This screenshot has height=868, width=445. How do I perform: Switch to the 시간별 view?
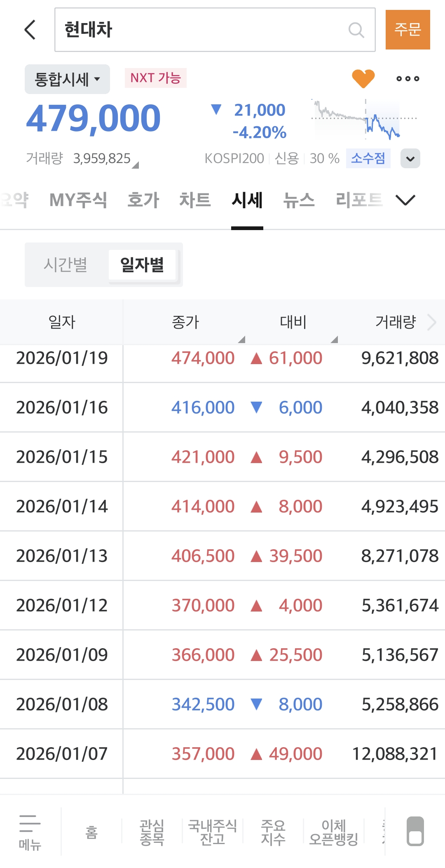pos(66,265)
